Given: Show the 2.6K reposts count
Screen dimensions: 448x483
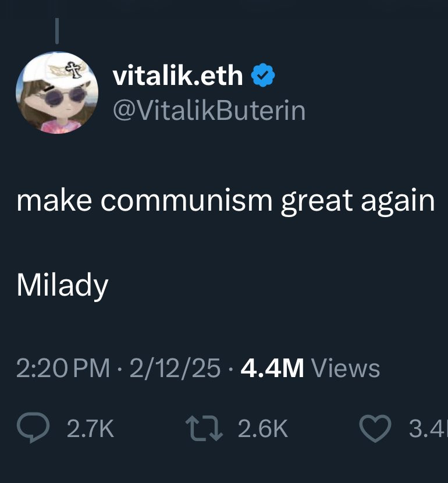Looking at the screenshot, I should [x=263, y=428].
